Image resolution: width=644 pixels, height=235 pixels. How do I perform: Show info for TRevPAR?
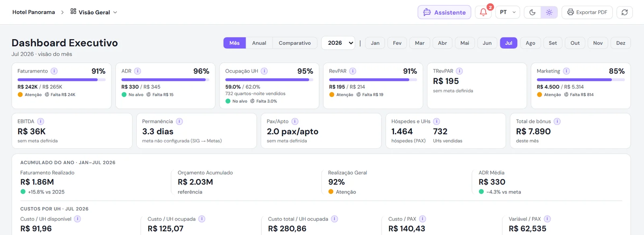pyautogui.click(x=459, y=71)
